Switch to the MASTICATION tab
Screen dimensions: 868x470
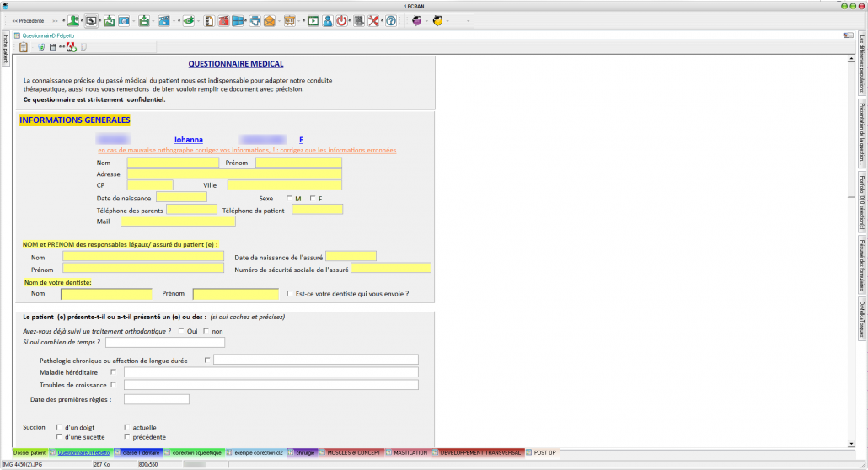[x=410, y=453]
